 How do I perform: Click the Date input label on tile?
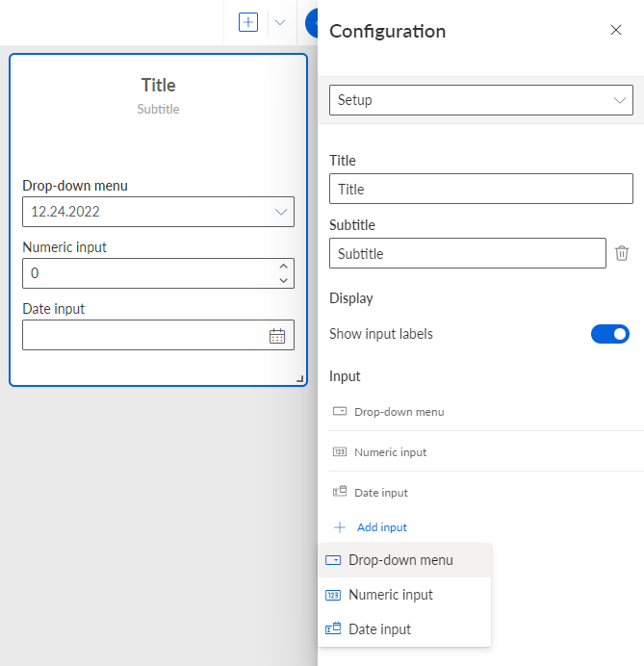tap(54, 309)
